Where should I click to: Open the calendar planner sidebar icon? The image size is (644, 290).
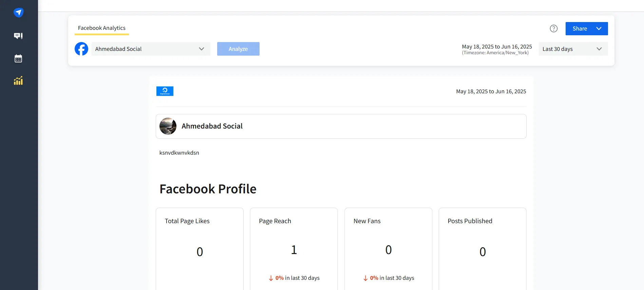(18, 58)
